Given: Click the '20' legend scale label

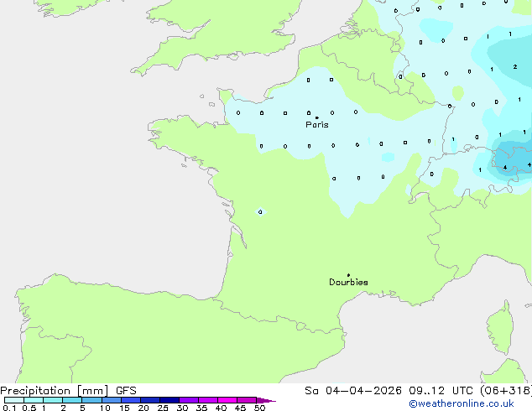Looking at the screenshot, I should pyautogui.click(x=143, y=408).
